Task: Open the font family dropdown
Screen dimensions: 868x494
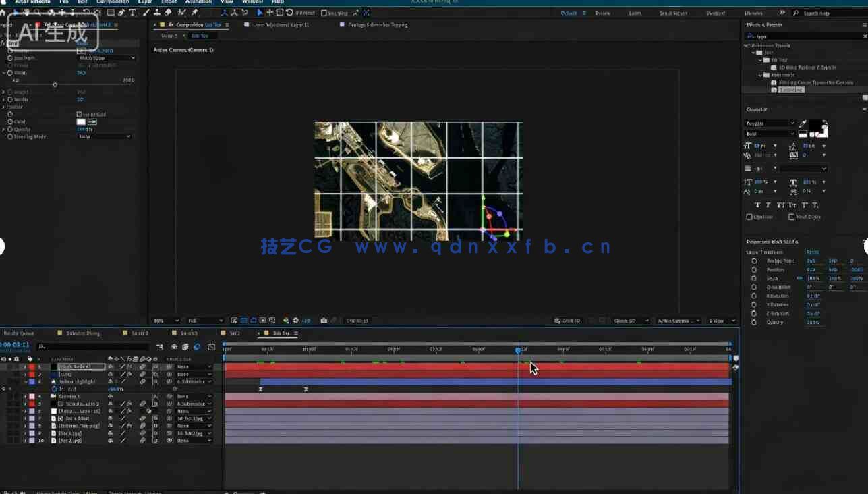Action: point(770,124)
